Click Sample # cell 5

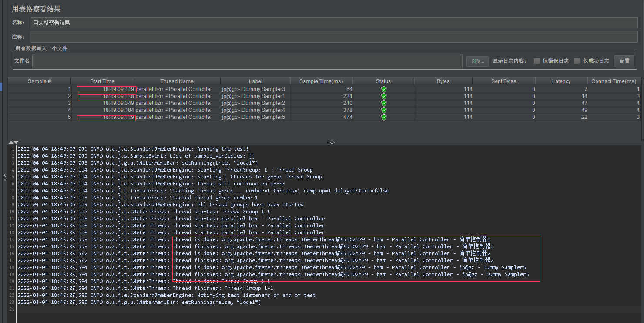point(40,117)
